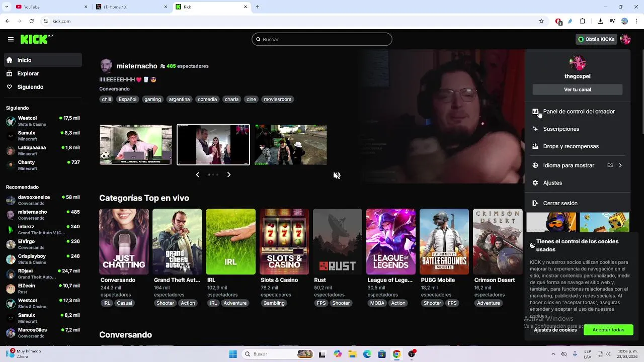Open browser media controls icon
Viewport: 644px width, 362px height.
(x=612, y=21)
